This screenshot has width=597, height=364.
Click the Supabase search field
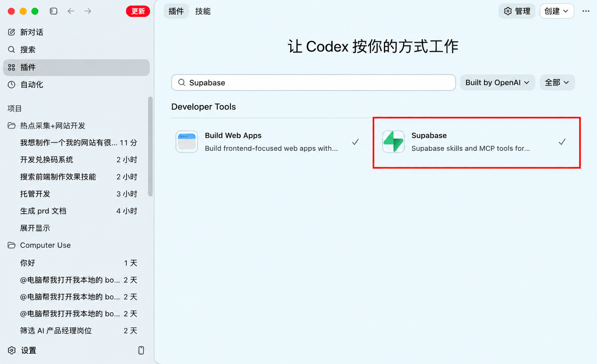tap(313, 83)
